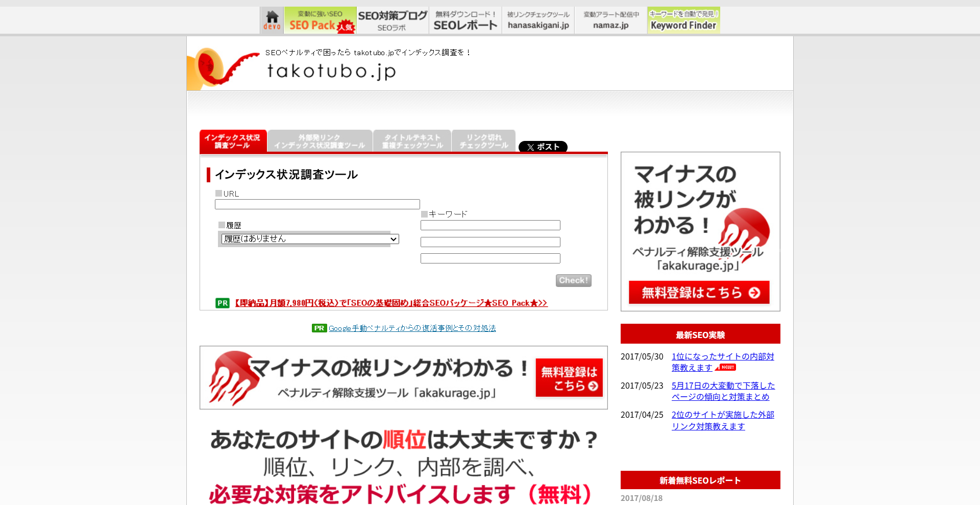Open Keyword Finder nav banner

(683, 20)
